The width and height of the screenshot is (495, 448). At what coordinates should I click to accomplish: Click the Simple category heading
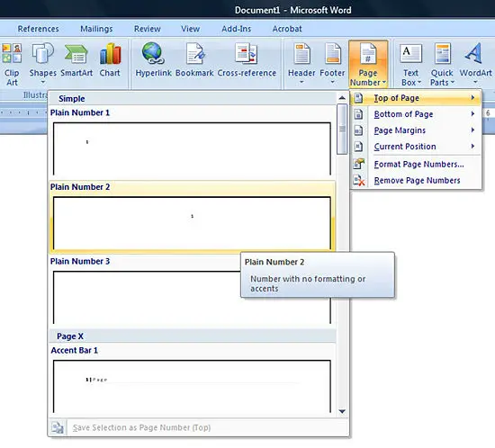72,98
